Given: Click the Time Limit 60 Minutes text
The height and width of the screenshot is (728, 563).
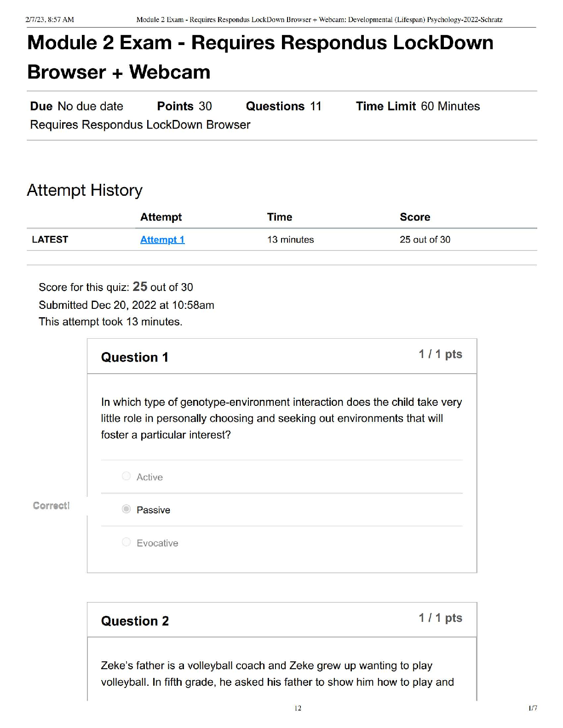Looking at the screenshot, I should [x=418, y=106].
